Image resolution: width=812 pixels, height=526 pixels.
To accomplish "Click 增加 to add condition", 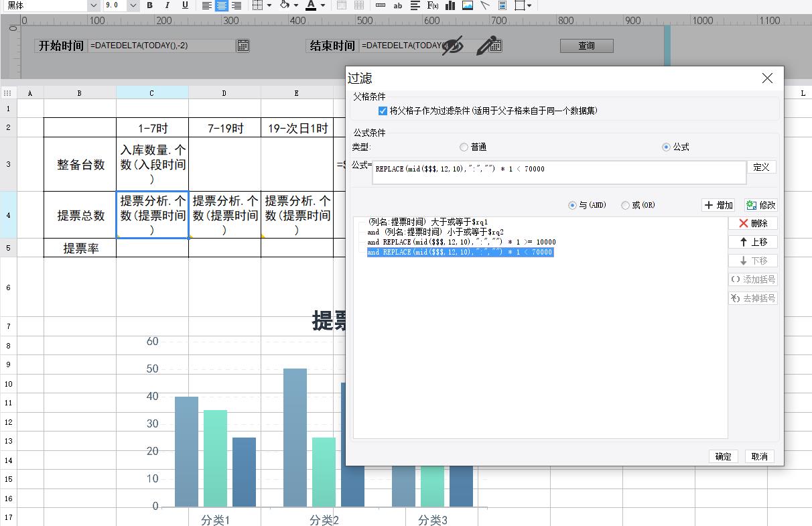I will click(x=719, y=205).
